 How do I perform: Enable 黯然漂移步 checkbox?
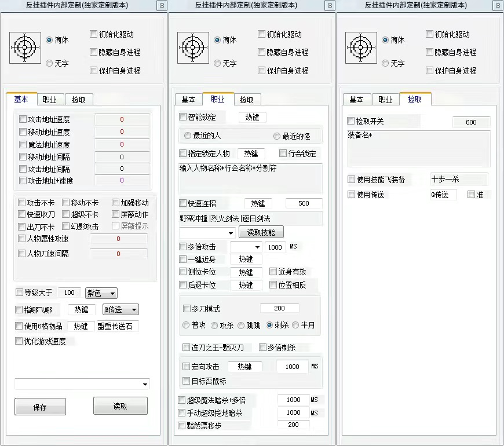point(181,425)
